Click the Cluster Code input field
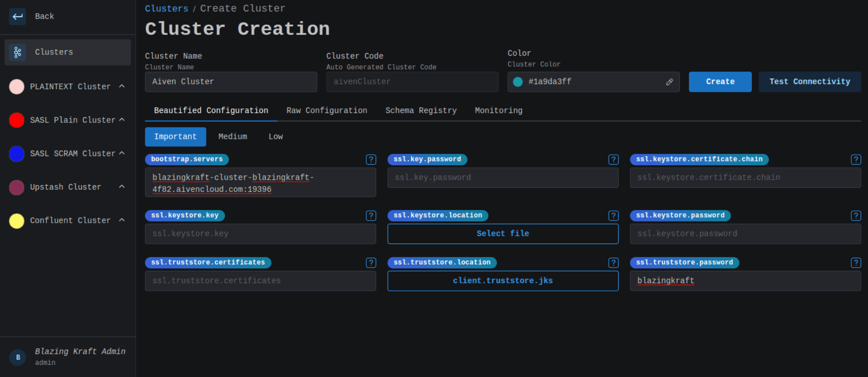 (412, 82)
